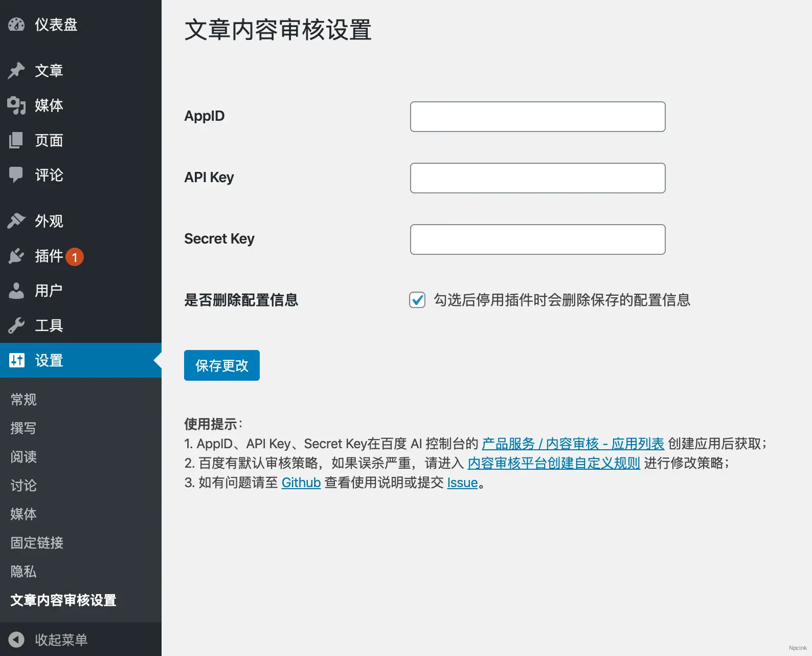Open Media via its camera-note icon
812x656 pixels.
click(x=16, y=105)
